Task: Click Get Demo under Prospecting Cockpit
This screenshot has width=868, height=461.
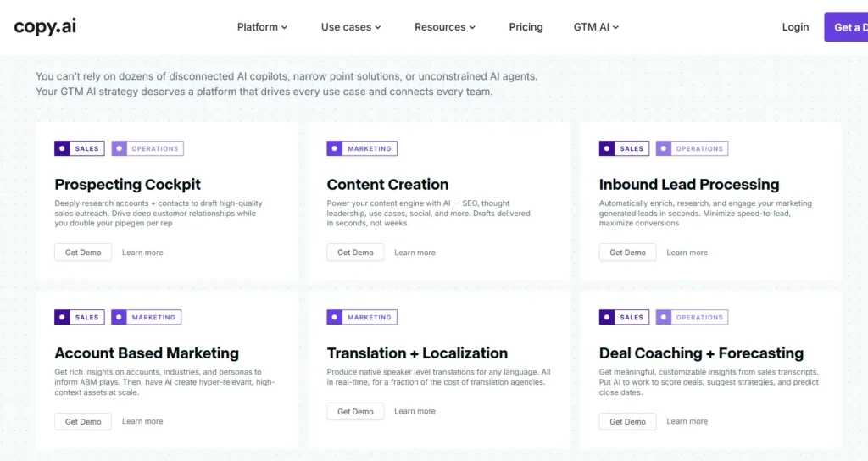Action: (x=83, y=253)
